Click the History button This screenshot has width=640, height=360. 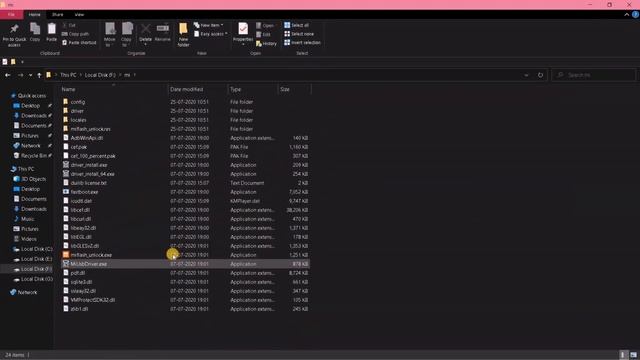coord(266,43)
